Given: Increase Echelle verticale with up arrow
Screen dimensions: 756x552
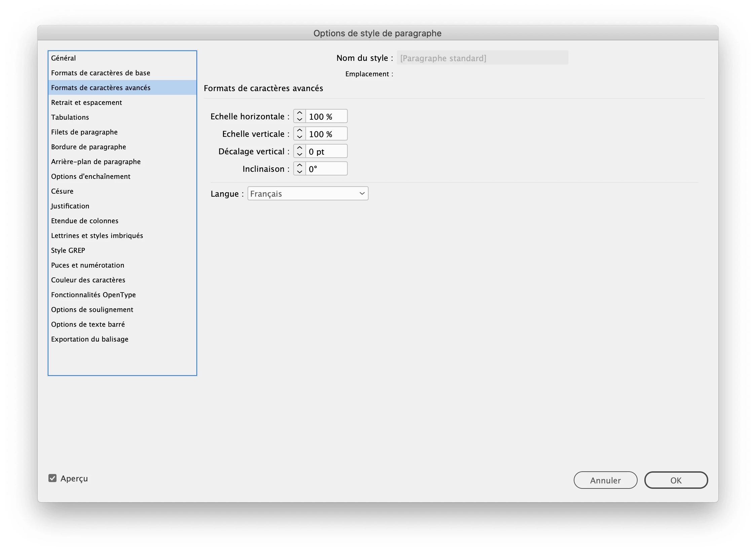Looking at the screenshot, I should point(299,130).
